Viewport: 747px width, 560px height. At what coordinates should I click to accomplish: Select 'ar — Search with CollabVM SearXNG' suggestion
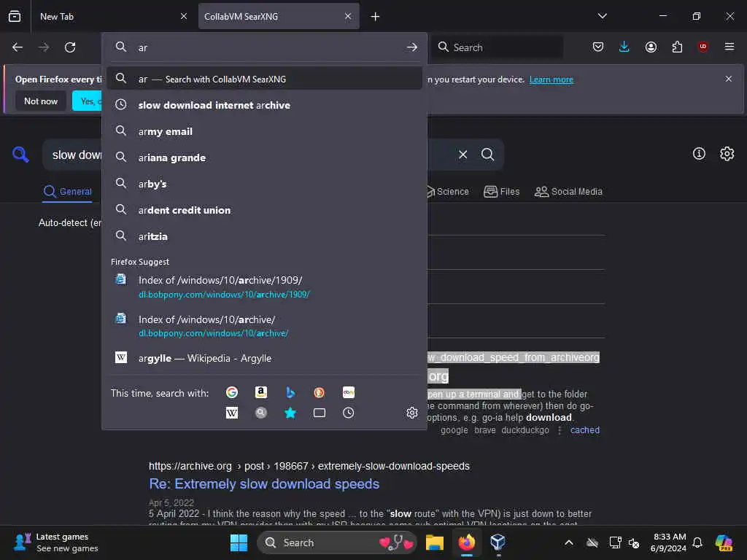264,79
